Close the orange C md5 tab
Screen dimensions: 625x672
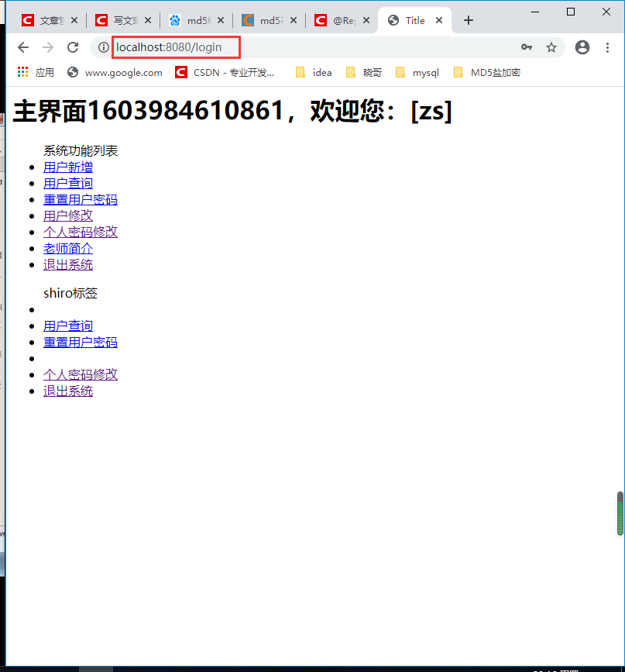[x=294, y=20]
